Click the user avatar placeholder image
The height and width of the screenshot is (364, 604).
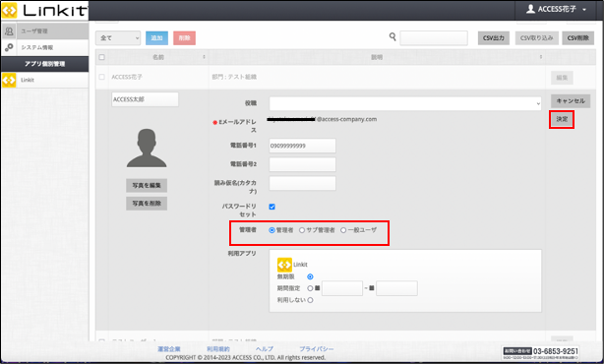[x=147, y=148]
